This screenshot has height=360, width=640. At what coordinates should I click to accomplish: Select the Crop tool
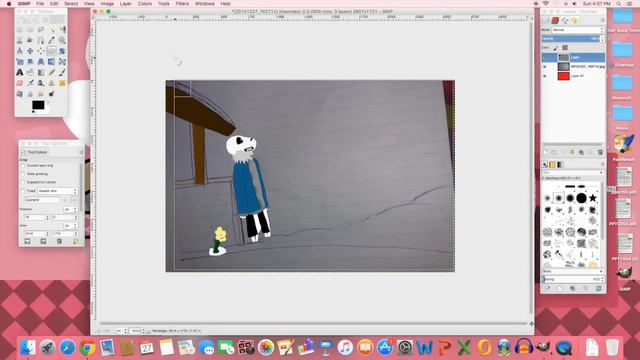[51, 51]
